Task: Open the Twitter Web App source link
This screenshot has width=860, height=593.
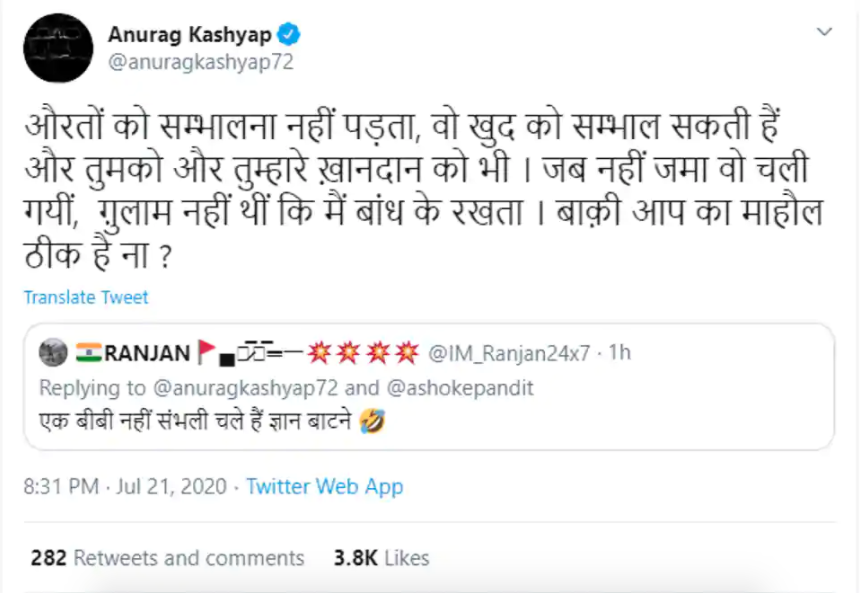Action: click(x=325, y=487)
